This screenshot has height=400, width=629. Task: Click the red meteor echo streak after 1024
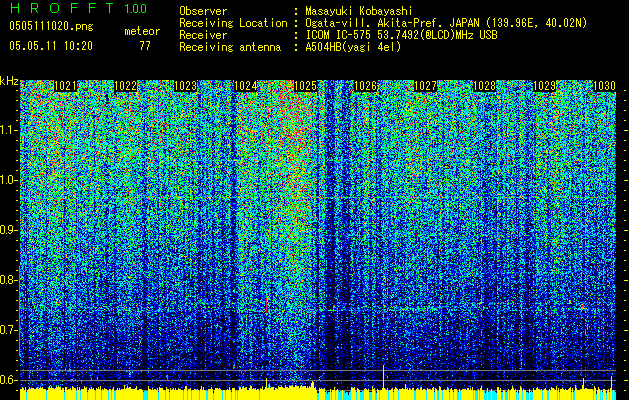[266, 304]
